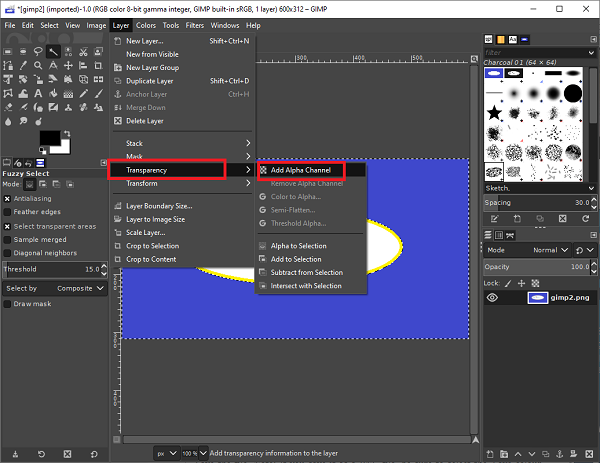Screen dimensions: 600x463
Task: Select the Gradient tool
Action: pyautogui.click(x=68, y=93)
